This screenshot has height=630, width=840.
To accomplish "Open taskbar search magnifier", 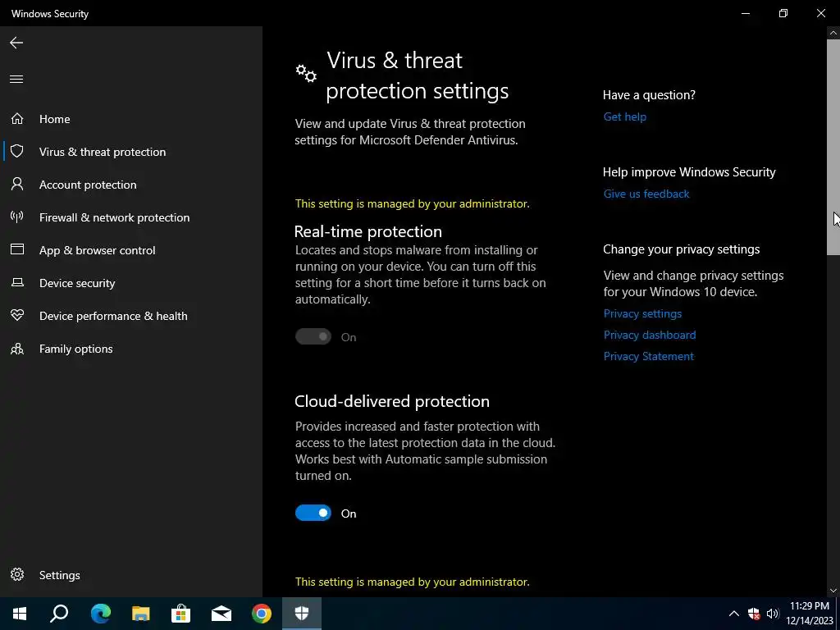I will coord(59,614).
